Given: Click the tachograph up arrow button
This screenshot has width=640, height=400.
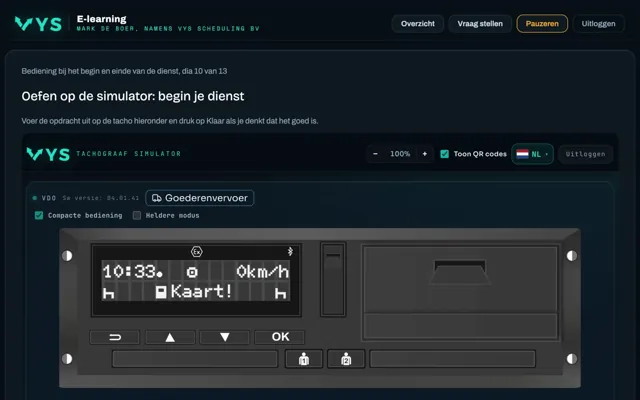Looking at the screenshot, I should click(x=170, y=337).
